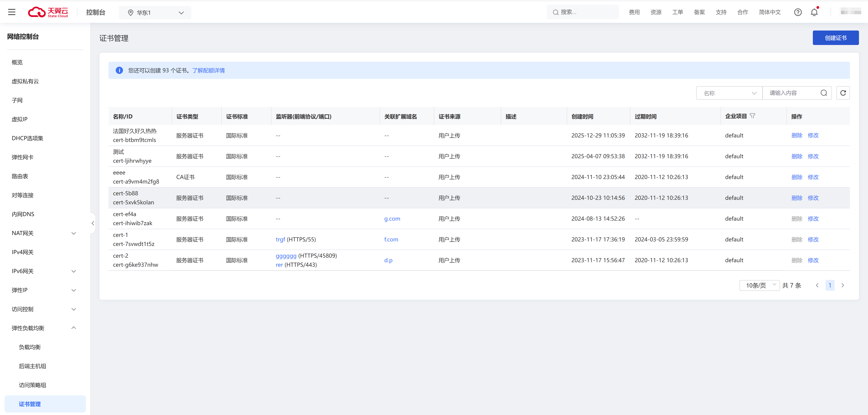Screen dimensions: 868x415
Task: Click the search magnifier in filter box
Action: click(823, 93)
